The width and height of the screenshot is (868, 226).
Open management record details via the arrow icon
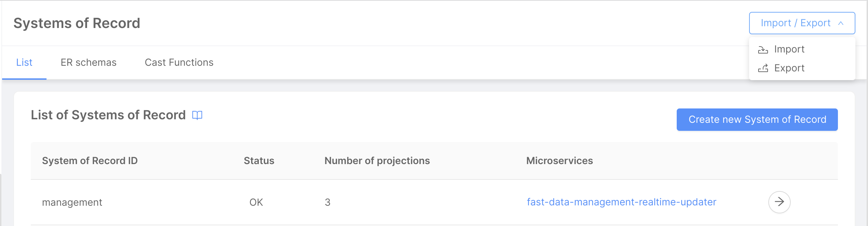click(779, 202)
